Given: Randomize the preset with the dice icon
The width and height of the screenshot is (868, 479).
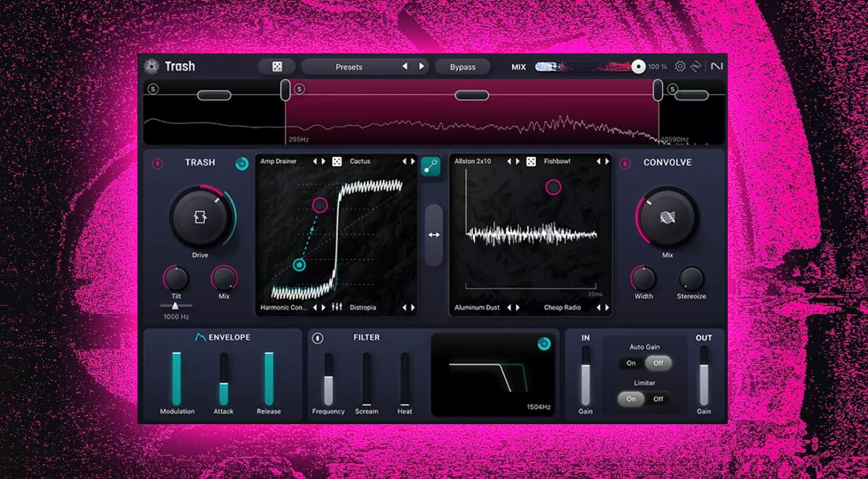Looking at the screenshot, I should pos(276,67).
